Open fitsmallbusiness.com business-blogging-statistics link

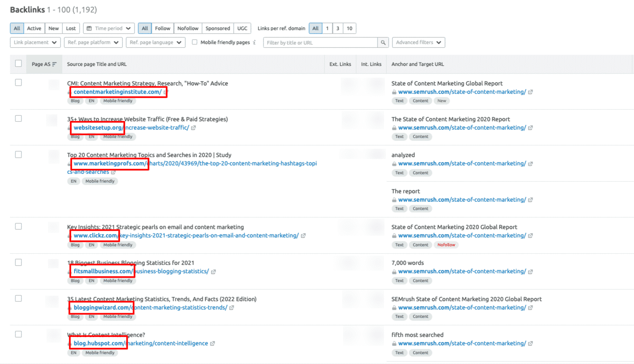coord(142,271)
